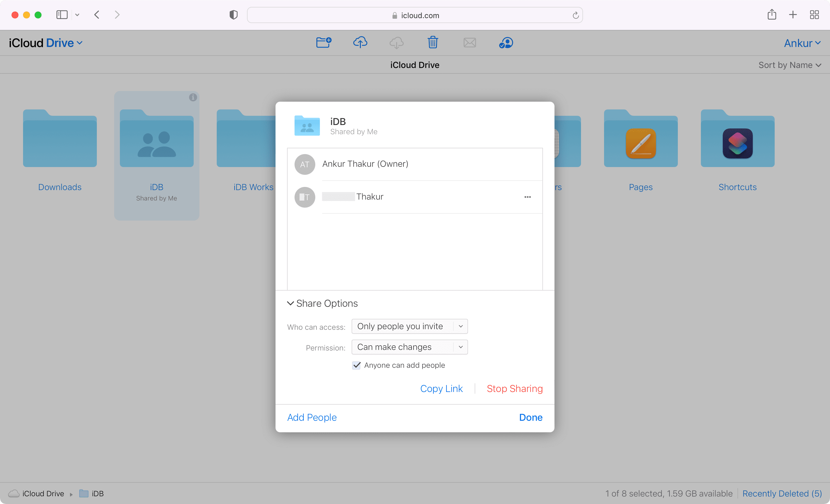Open sidebar options chevron in Safari
Image resolution: width=830 pixels, height=504 pixels.
(77, 15)
